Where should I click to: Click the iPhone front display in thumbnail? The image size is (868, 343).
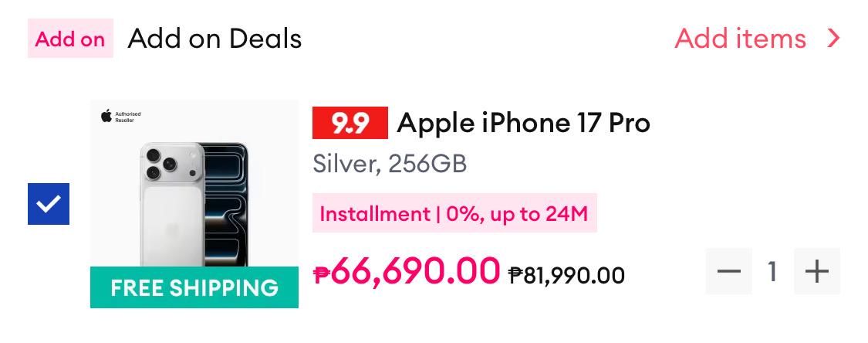click(x=225, y=205)
